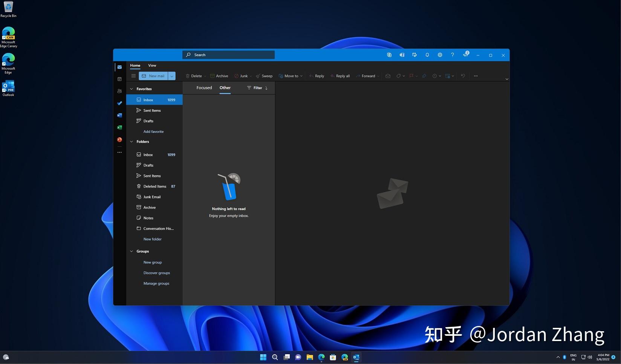Select the Other inbox tab

225,88
